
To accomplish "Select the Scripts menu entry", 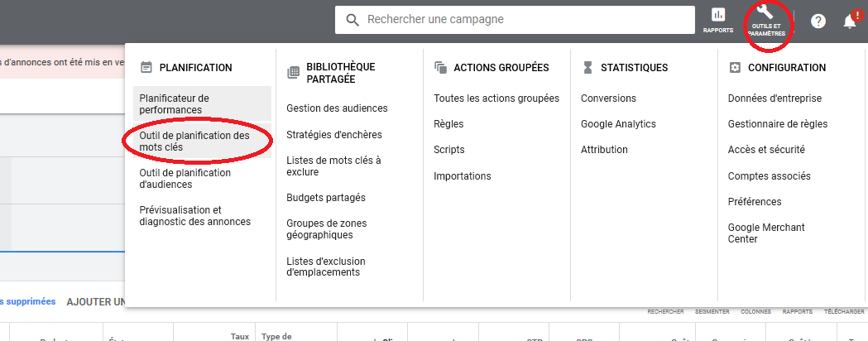I will [x=449, y=150].
